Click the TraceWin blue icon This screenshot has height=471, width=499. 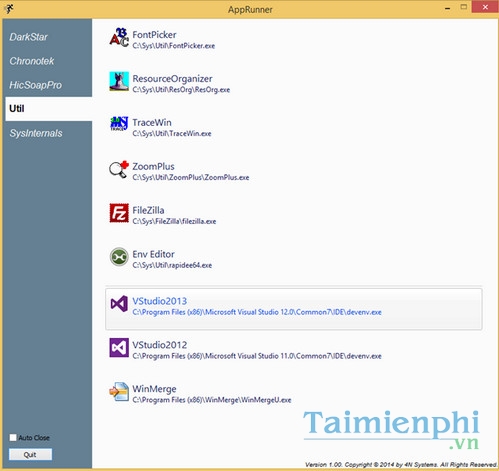[x=119, y=124]
